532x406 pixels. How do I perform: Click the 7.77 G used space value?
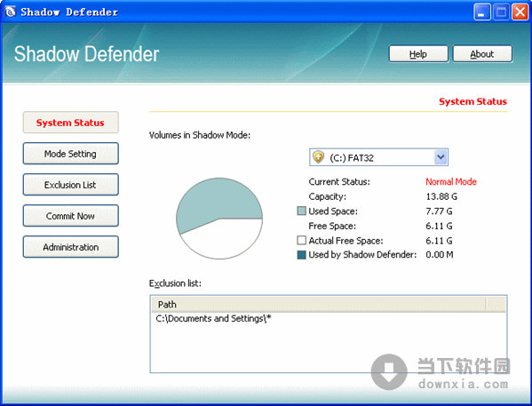click(439, 211)
